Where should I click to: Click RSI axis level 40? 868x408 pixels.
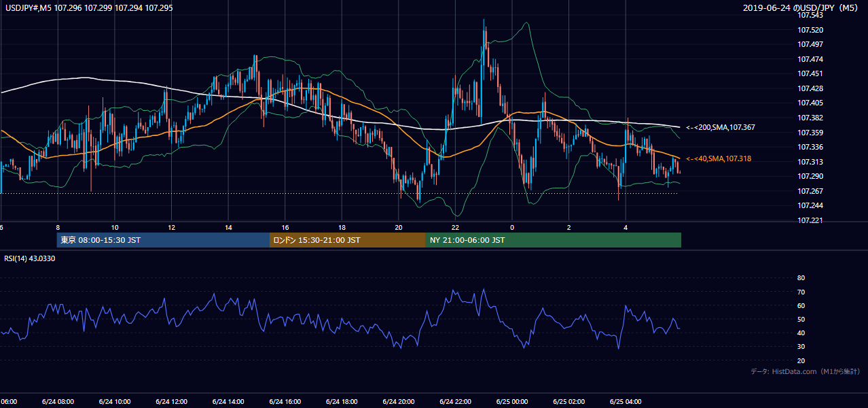801,333
